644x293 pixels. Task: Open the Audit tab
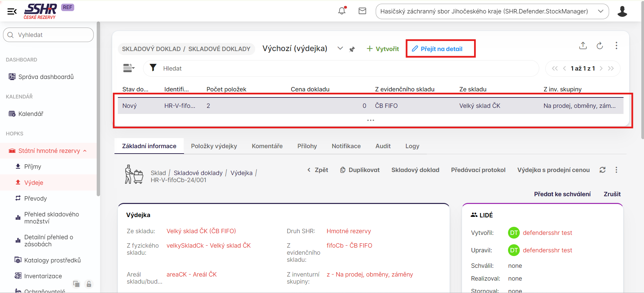point(383,146)
